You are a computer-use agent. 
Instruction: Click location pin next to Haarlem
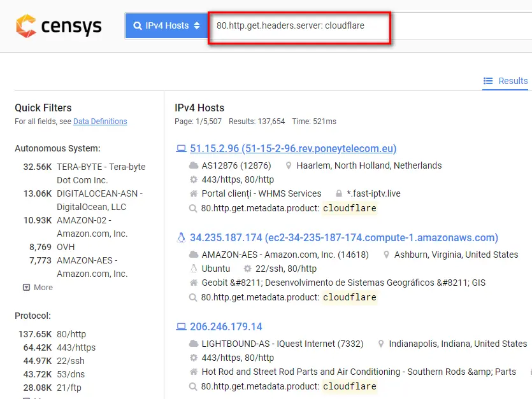[289, 165]
